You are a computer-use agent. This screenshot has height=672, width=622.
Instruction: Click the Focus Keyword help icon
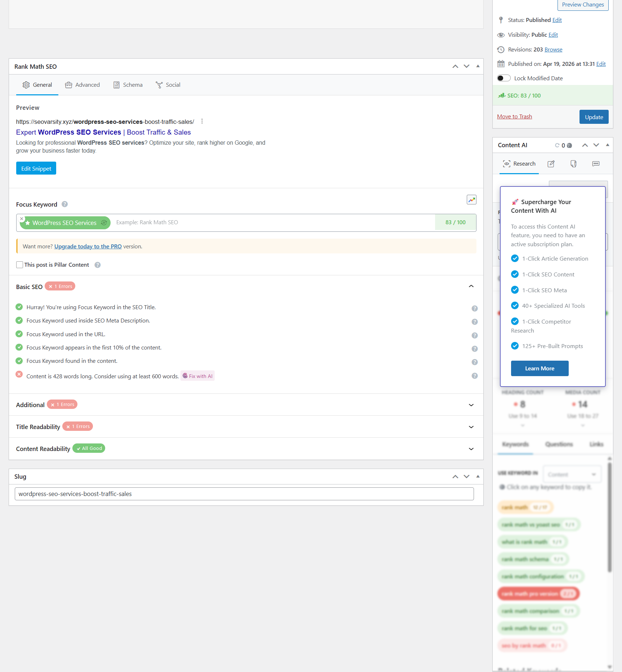(65, 204)
